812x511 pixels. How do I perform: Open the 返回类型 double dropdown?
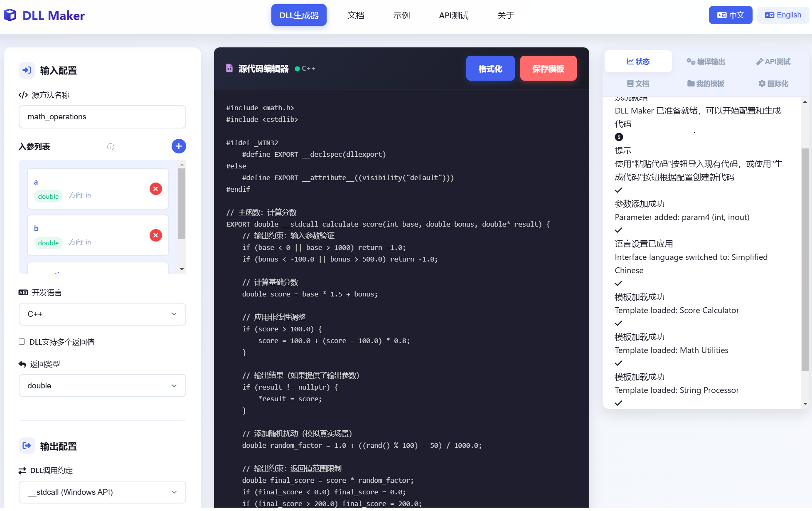pyautogui.click(x=102, y=386)
